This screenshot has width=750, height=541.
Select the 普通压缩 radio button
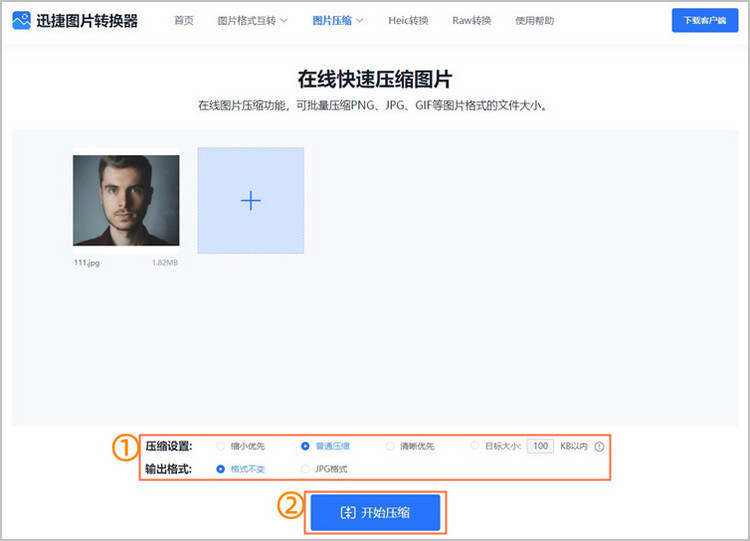(x=305, y=446)
